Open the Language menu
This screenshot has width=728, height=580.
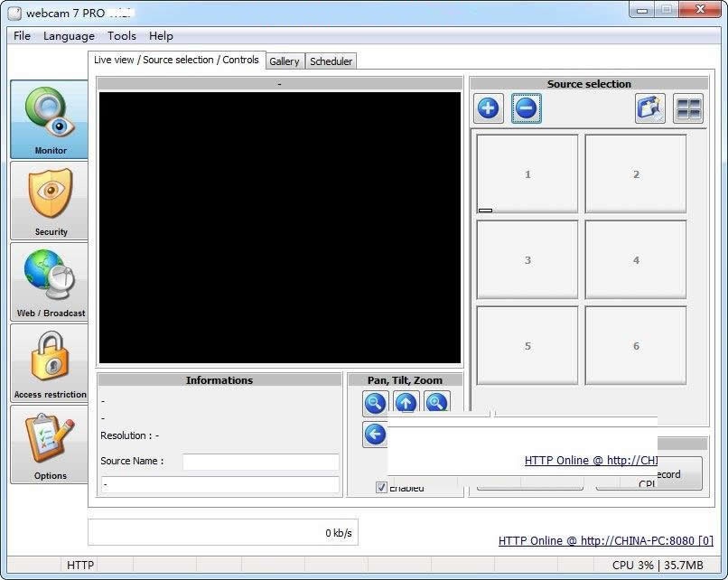pos(69,36)
